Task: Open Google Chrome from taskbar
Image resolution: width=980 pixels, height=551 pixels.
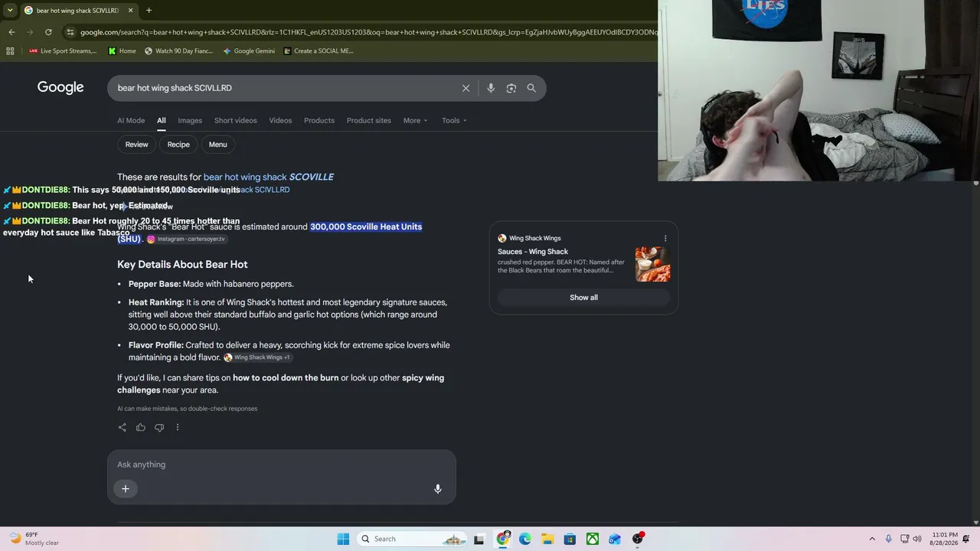Action: coord(503,539)
